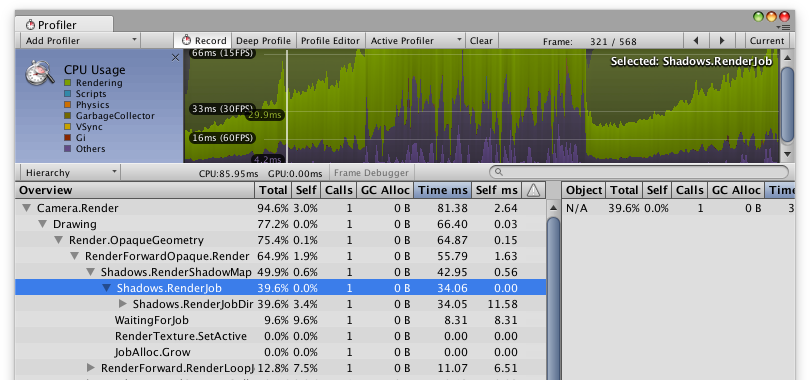The width and height of the screenshot is (810, 380).
Task: Collapse Shadows.RenderShadowMap row
Action: pyautogui.click(x=90, y=272)
